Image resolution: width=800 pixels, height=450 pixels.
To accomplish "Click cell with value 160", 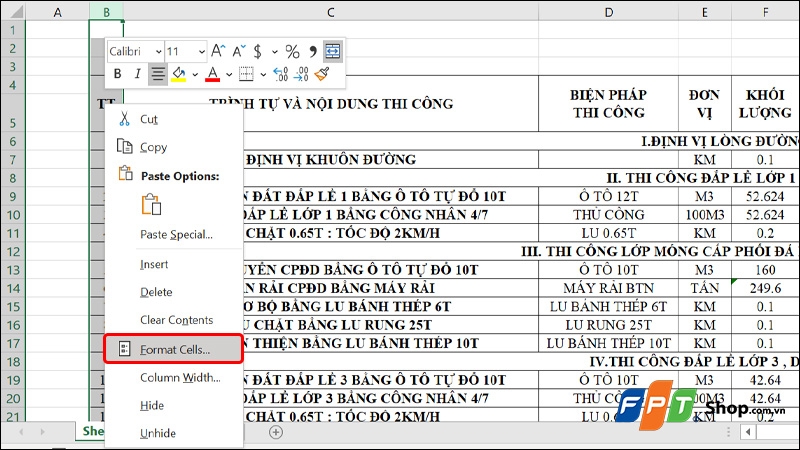I will [765, 270].
